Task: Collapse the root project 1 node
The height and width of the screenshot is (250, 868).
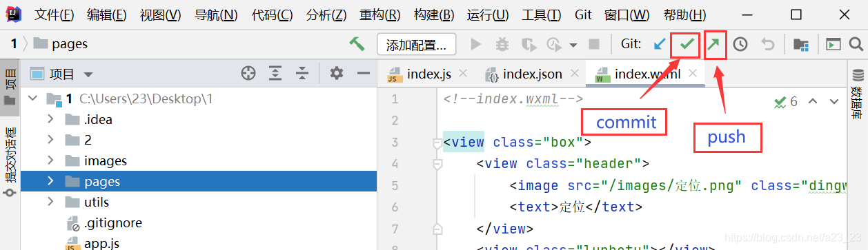Action: tap(32, 98)
